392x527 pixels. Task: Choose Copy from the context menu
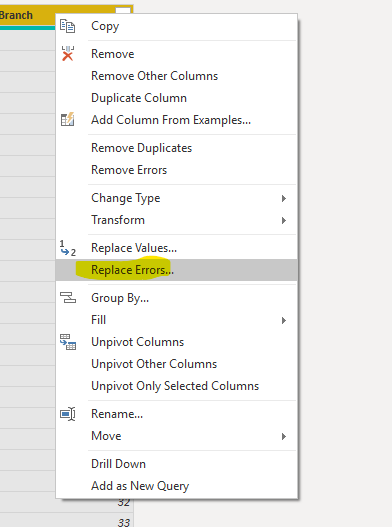177,26
